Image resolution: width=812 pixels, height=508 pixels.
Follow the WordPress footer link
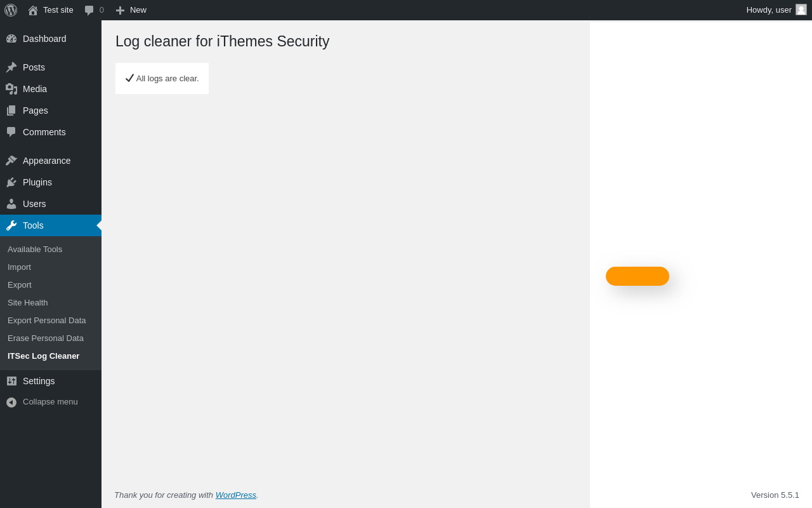tap(236, 495)
